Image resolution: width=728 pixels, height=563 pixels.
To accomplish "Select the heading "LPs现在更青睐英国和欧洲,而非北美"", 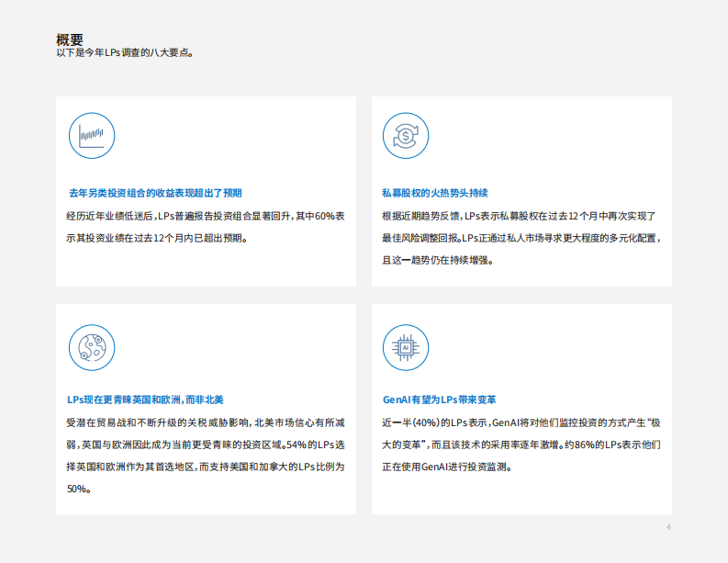I will point(145,400).
